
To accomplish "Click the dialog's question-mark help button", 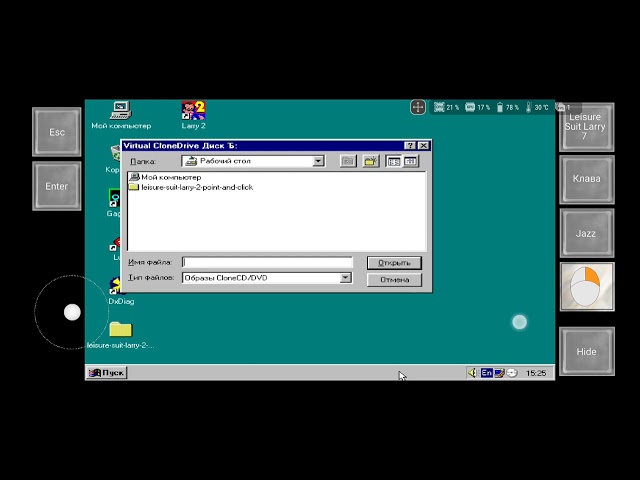I will (410, 146).
